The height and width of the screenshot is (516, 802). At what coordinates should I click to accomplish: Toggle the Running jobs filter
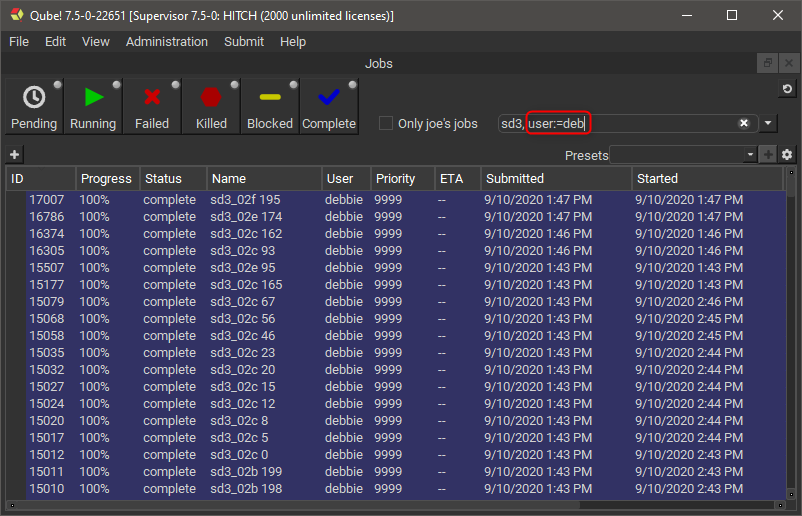click(93, 107)
